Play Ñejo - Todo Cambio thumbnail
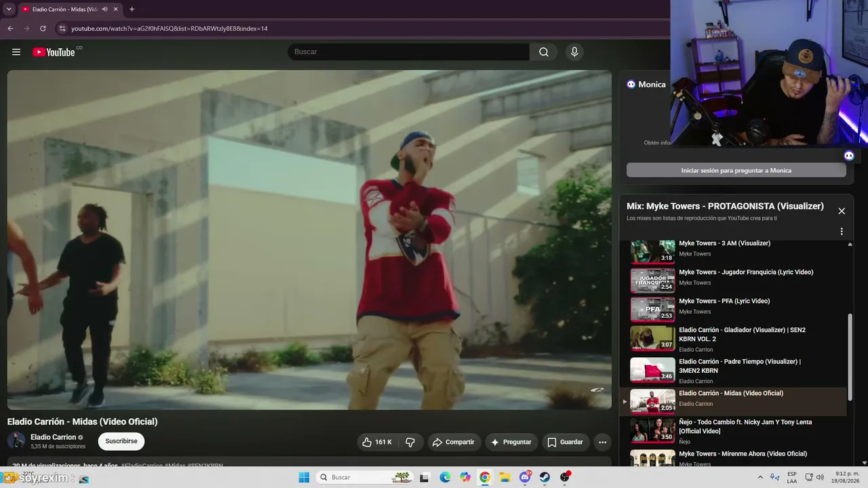The width and height of the screenshot is (868, 488). tap(652, 430)
